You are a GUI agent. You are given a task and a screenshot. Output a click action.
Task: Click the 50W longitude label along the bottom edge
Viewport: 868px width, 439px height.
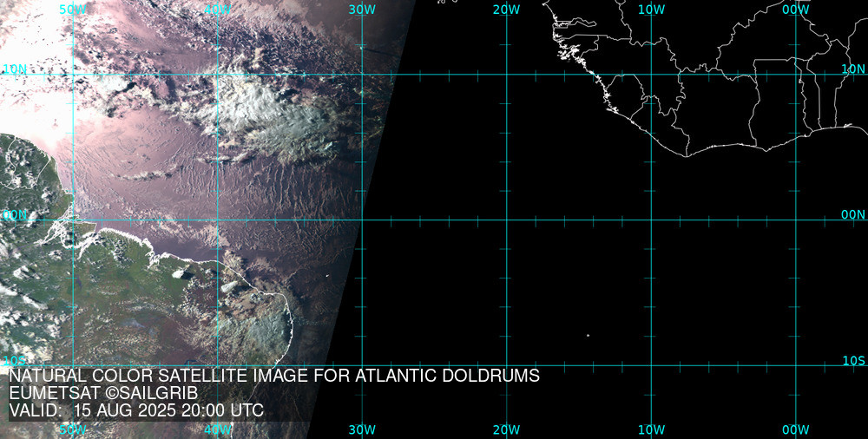[73, 429]
